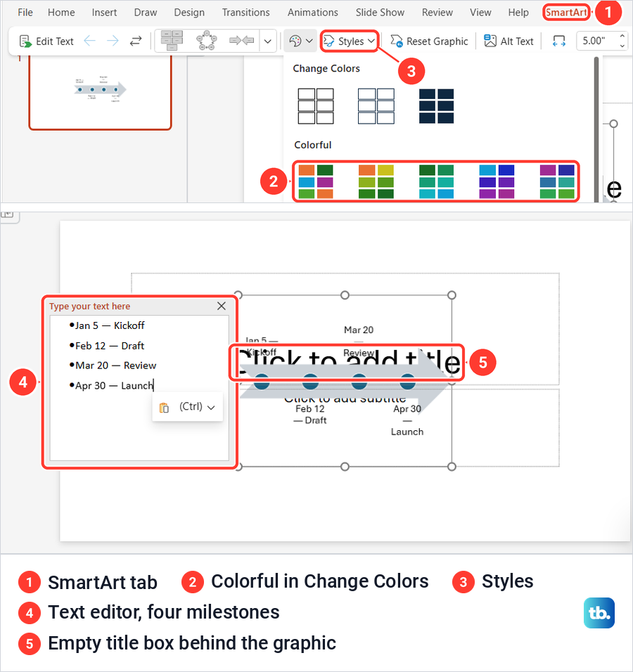Choose the fourth Colorful scheme, blue and purple
This screenshot has width=633, height=672.
click(x=497, y=181)
